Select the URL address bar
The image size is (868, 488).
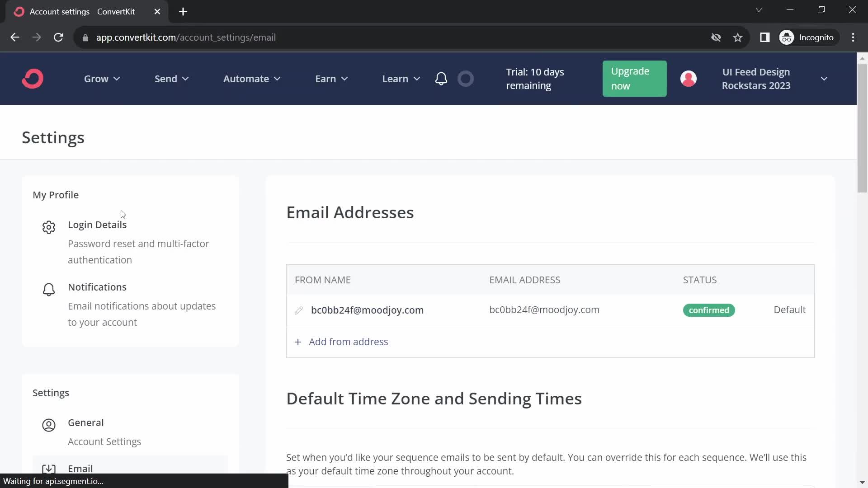(x=186, y=37)
